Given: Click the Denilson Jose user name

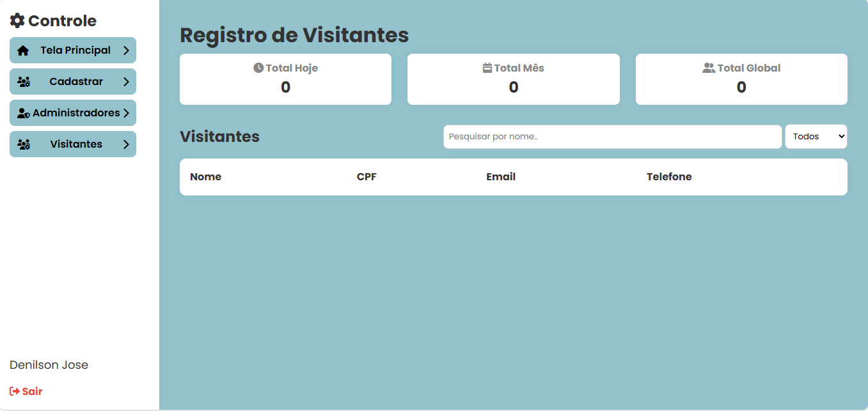Looking at the screenshot, I should [49, 365].
